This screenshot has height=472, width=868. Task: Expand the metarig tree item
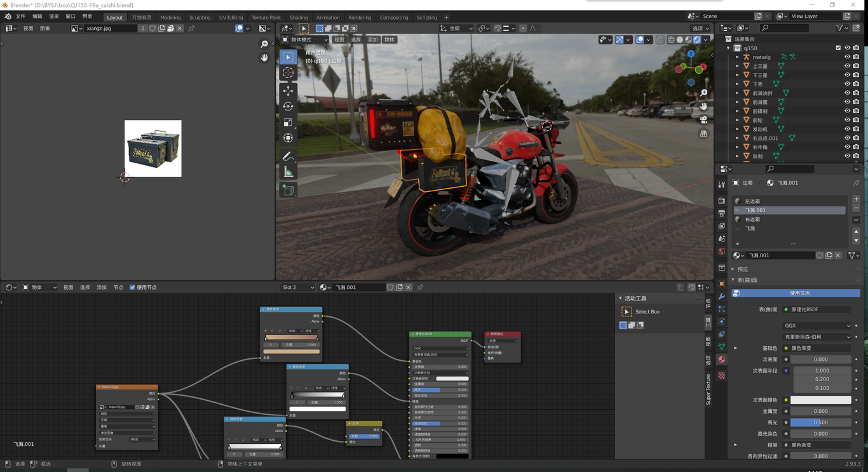pyautogui.click(x=738, y=57)
